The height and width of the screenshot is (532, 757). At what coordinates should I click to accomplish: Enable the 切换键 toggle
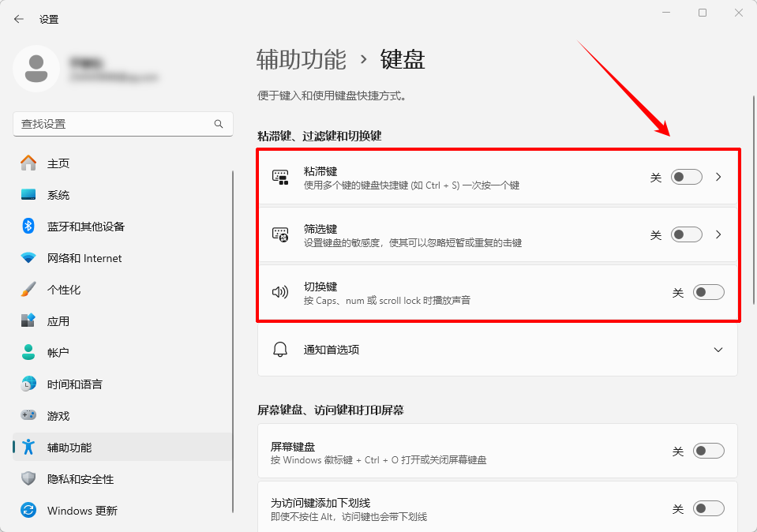[708, 292]
